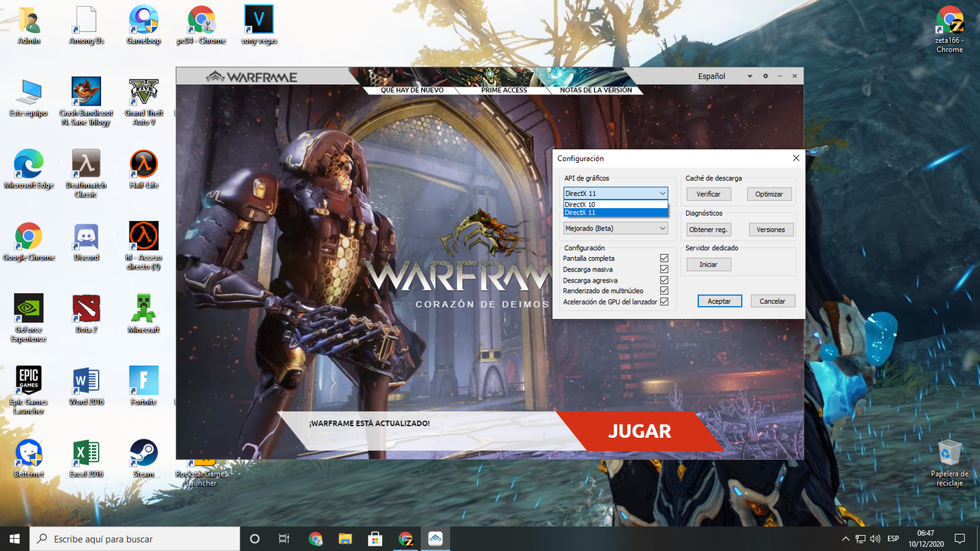Click the Aceptar button
Viewport: 980px width, 551px height.
coord(719,302)
